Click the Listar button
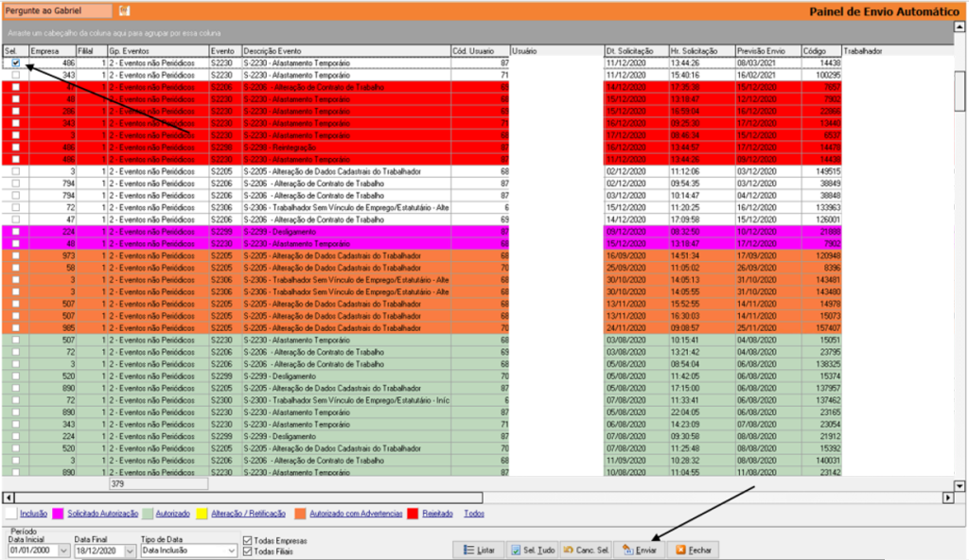The height and width of the screenshot is (560, 969). click(x=479, y=551)
